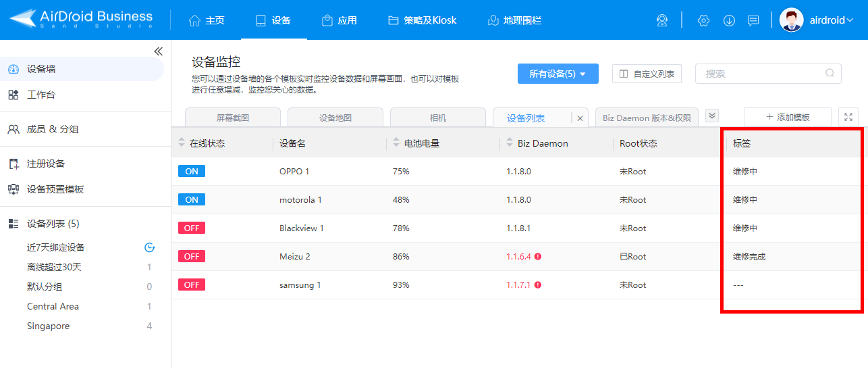The width and height of the screenshot is (868, 369).
Task: Click 自定义列表 button
Action: [x=647, y=74]
